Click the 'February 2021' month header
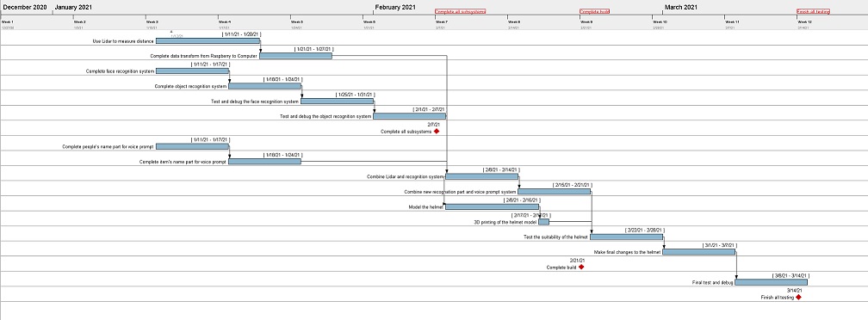The height and width of the screenshot is (320, 868). (395, 7)
